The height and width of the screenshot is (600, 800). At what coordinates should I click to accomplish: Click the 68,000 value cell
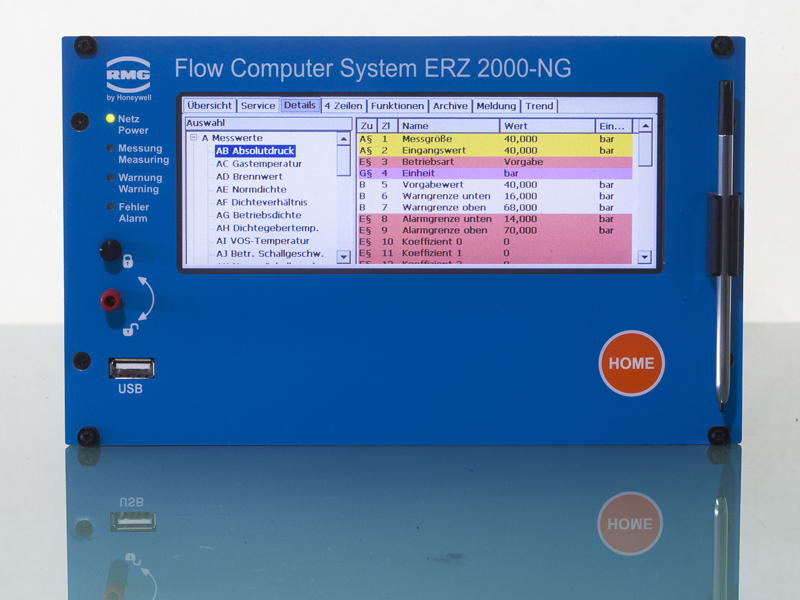click(520, 207)
